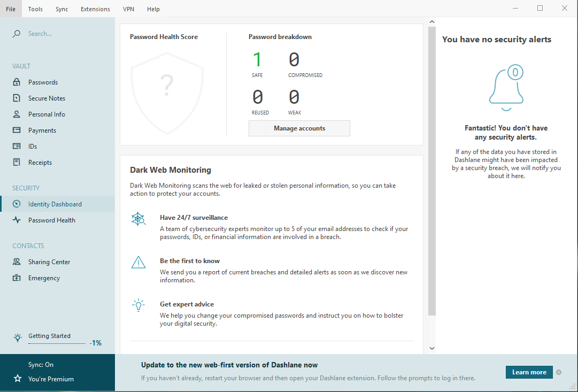
Task: Click the Be the first to know heading
Action: pos(190,261)
